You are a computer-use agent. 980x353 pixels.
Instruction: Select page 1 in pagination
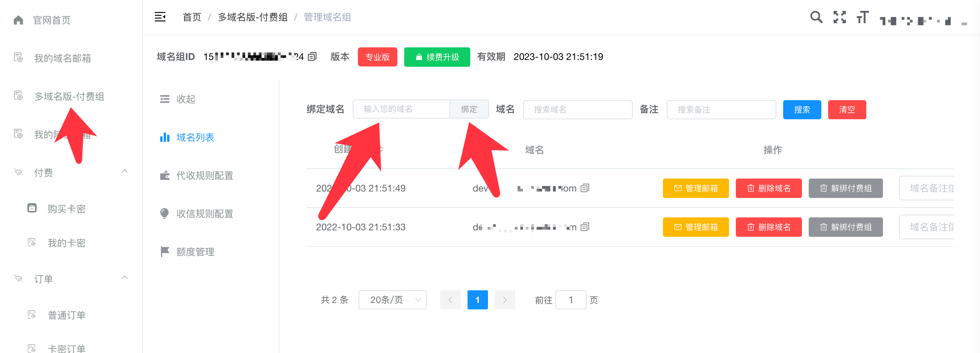pyautogui.click(x=477, y=300)
